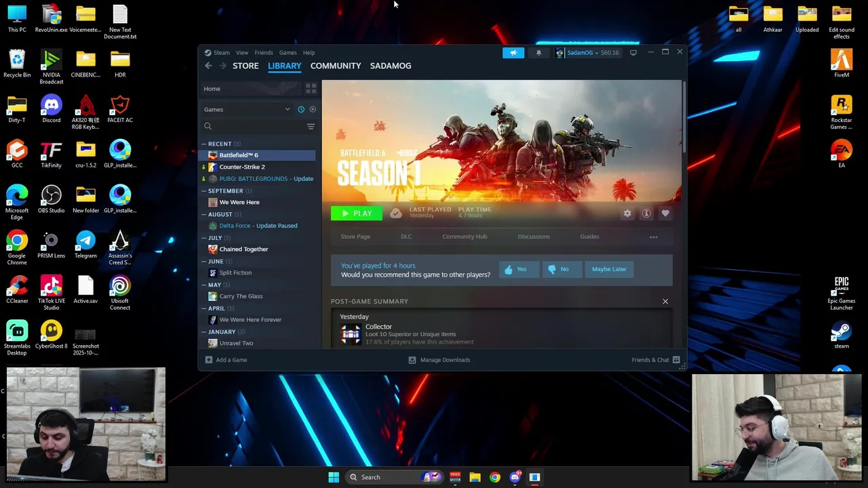Select Counter-Strike 2 in library list
The image size is (868, 488).
pos(258,167)
